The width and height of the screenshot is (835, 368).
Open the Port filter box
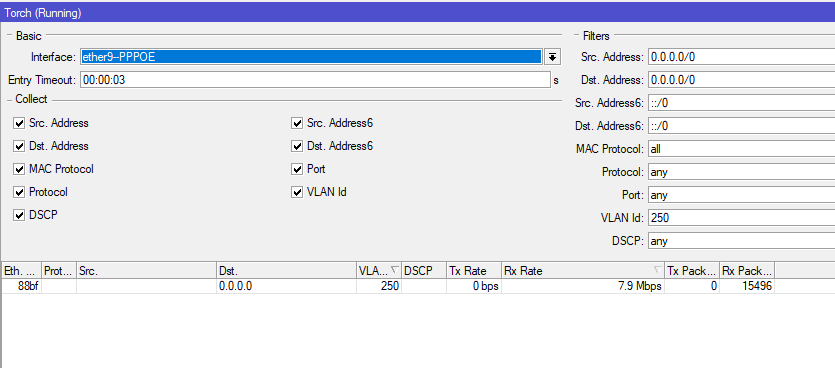pyautogui.click(x=741, y=195)
